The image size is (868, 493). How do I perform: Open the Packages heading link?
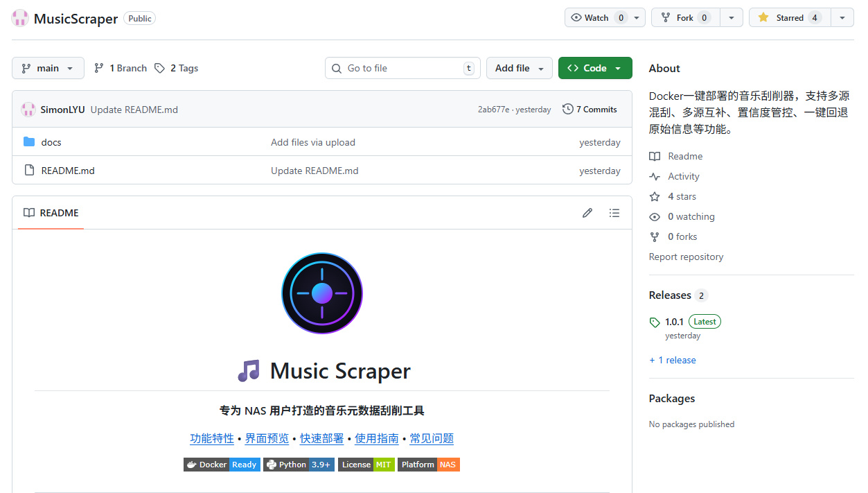point(672,399)
